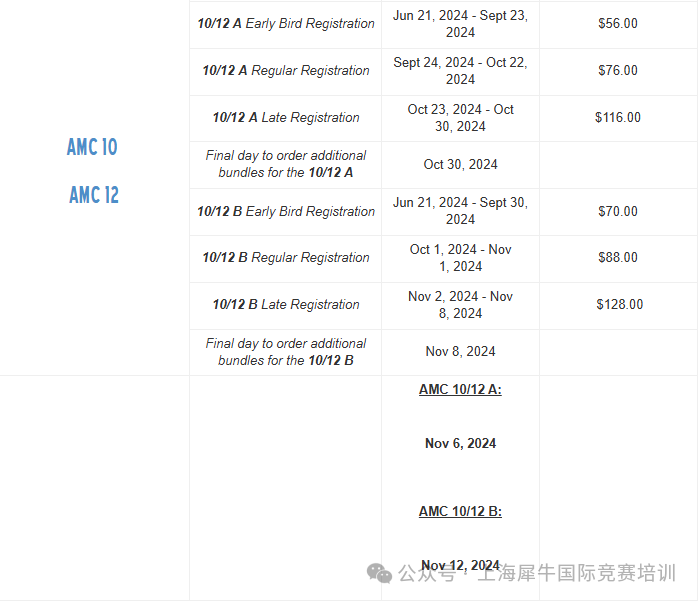Click the underlined AMC 10/12 B: heading
This screenshot has width=698, height=601.
[x=460, y=512]
